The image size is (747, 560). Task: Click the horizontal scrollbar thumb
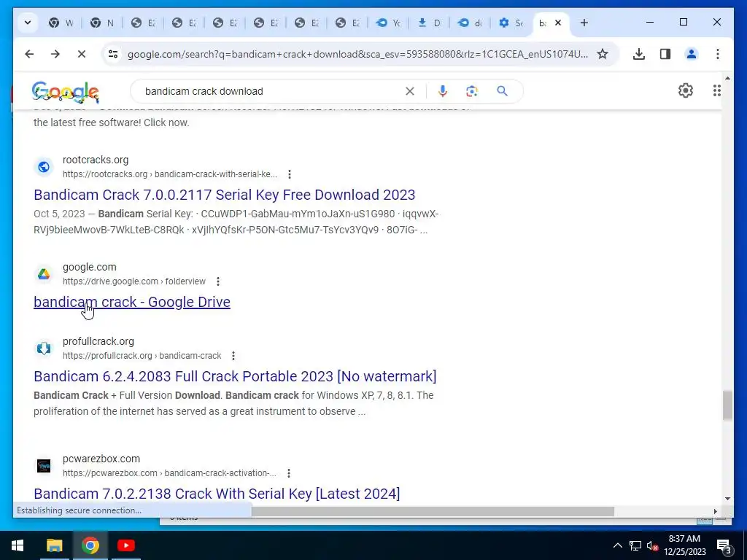pos(433,511)
